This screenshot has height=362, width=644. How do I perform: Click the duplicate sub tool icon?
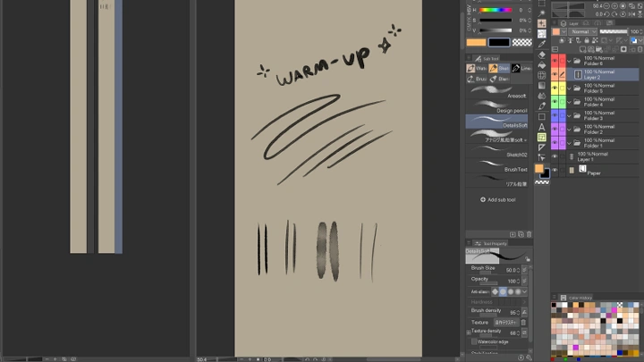click(x=521, y=234)
